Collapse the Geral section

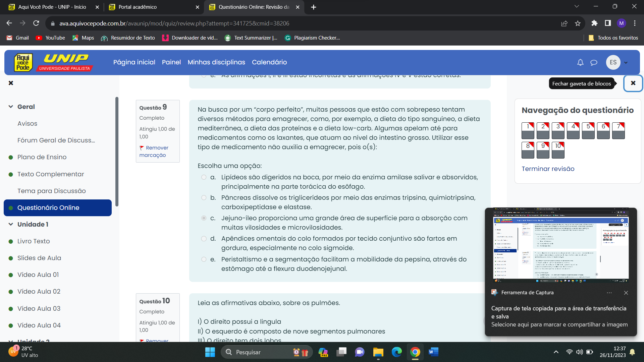[x=11, y=107]
